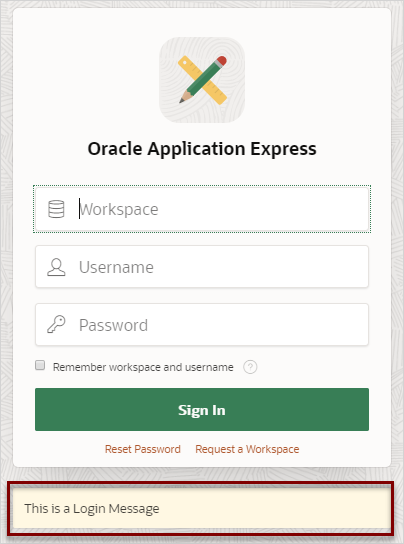Enable Remember workspace and username checkbox
404x544 pixels.
40,365
